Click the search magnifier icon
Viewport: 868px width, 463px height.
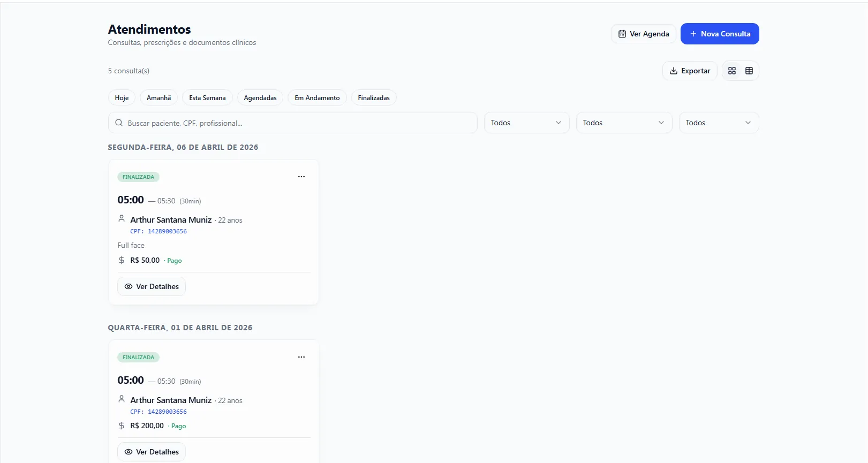(x=119, y=123)
